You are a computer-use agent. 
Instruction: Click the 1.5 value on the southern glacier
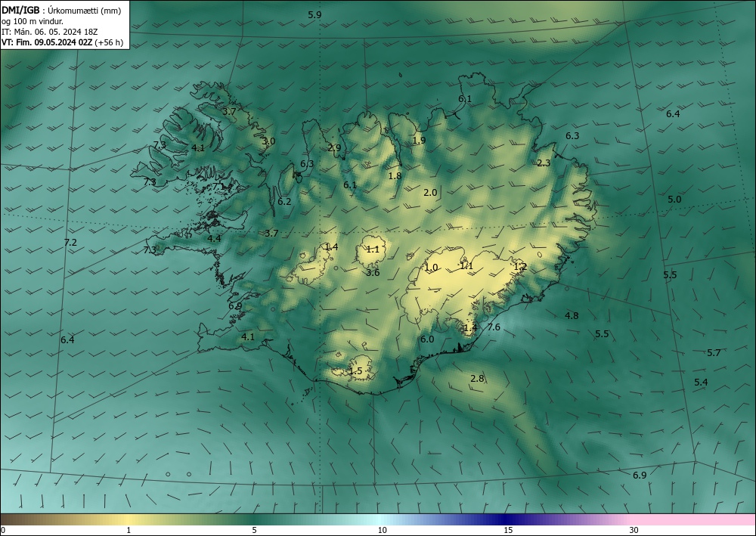click(355, 371)
